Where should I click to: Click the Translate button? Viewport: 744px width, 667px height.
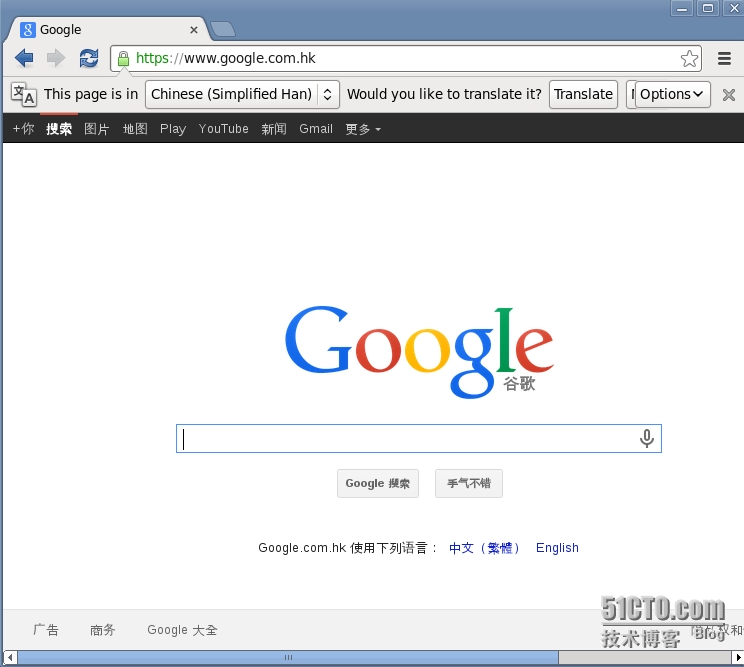583,94
